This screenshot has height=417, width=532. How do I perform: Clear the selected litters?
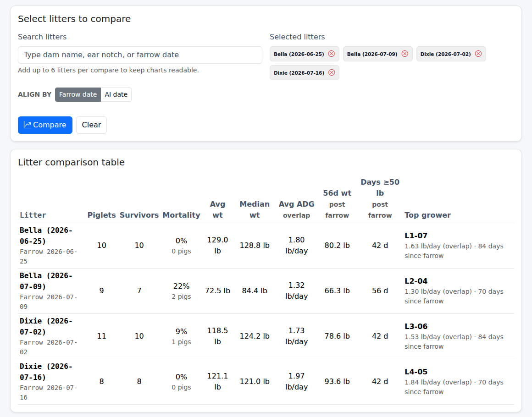[x=91, y=125]
